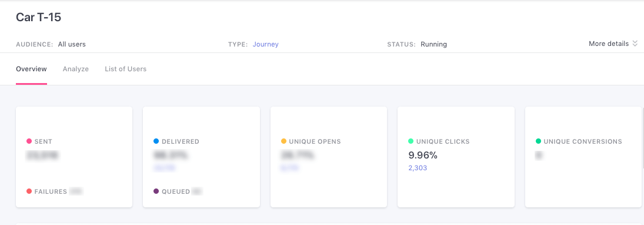The width and height of the screenshot is (644, 225).
Task: Click the Car T-15 campaign title
Action: click(39, 17)
